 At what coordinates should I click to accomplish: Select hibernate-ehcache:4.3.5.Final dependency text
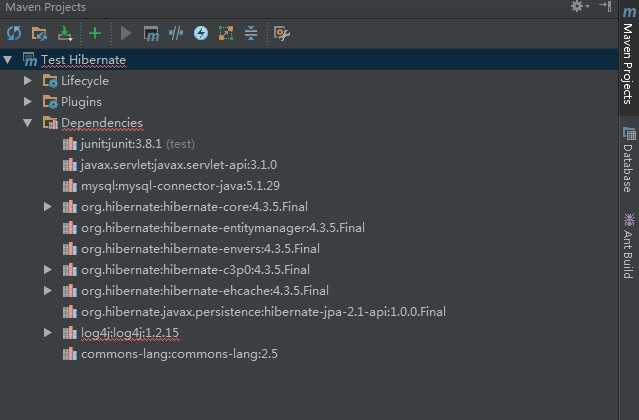pyautogui.click(x=205, y=291)
